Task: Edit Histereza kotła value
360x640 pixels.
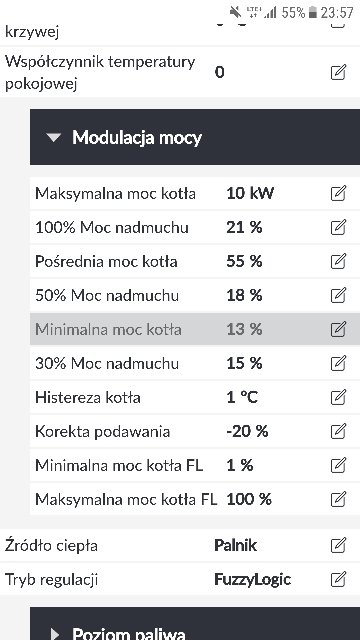Action: click(338, 397)
